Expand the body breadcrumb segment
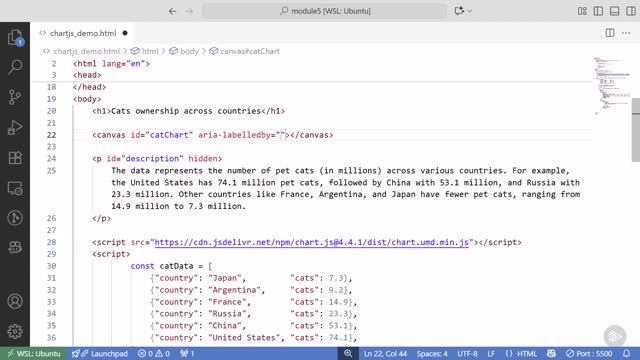640x360 pixels. point(184,51)
